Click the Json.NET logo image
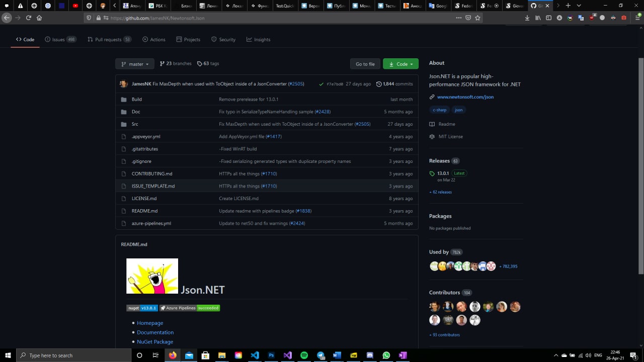The height and width of the screenshot is (362, 644). (x=152, y=276)
